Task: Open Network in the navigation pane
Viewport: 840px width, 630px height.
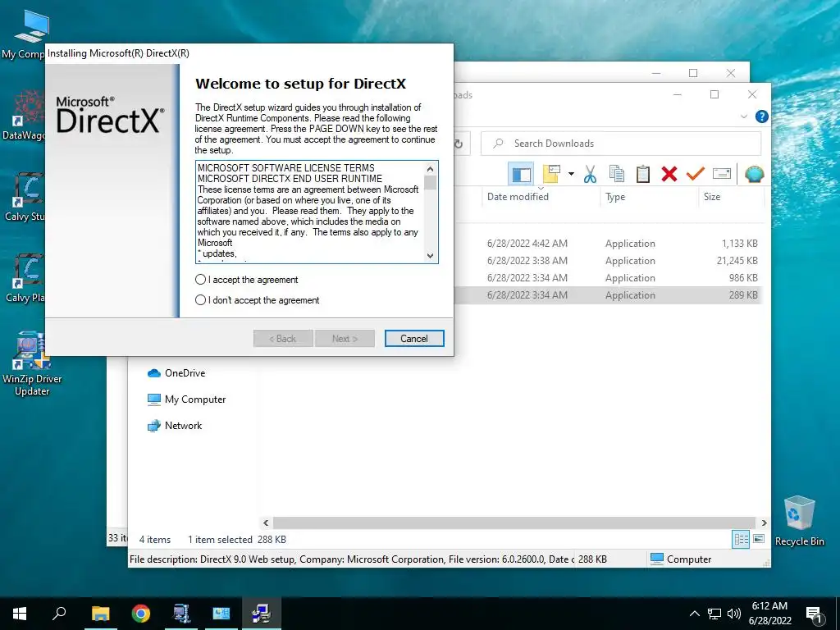Action: (x=175, y=426)
